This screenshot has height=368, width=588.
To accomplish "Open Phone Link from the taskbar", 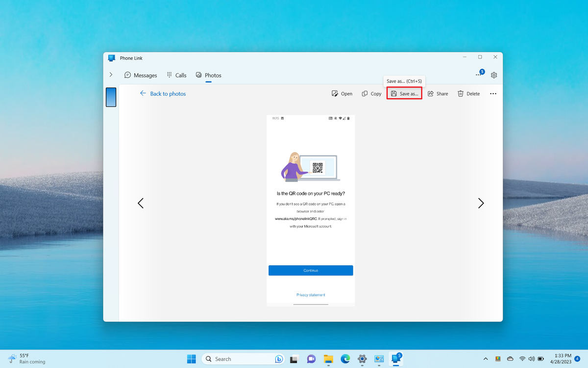I will coord(396,359).
